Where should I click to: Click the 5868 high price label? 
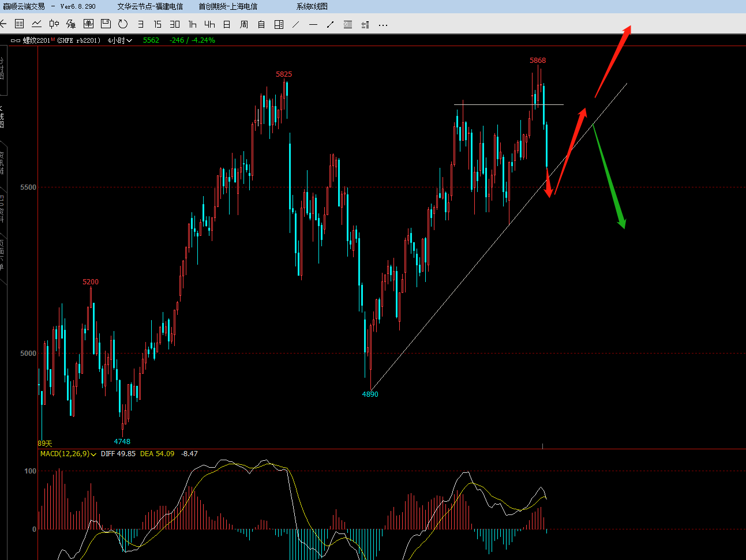pyautogui.click(x=538, y=60)
